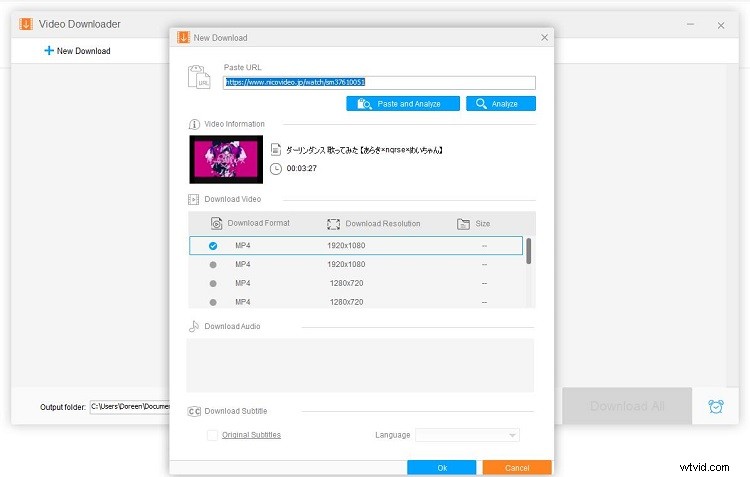Select first MP4 1920x1080 radio button
This screenshot has height=477, width=750.
tap(213, 246)
